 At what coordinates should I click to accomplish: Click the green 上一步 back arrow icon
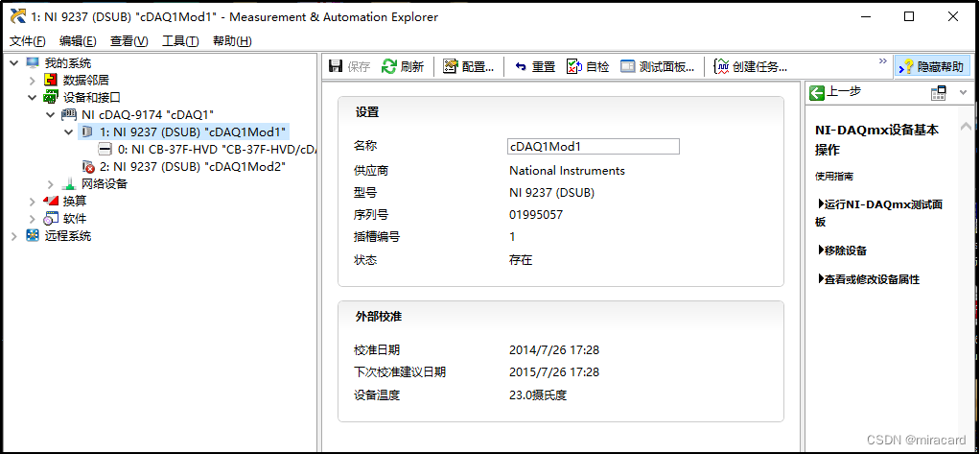817,93
